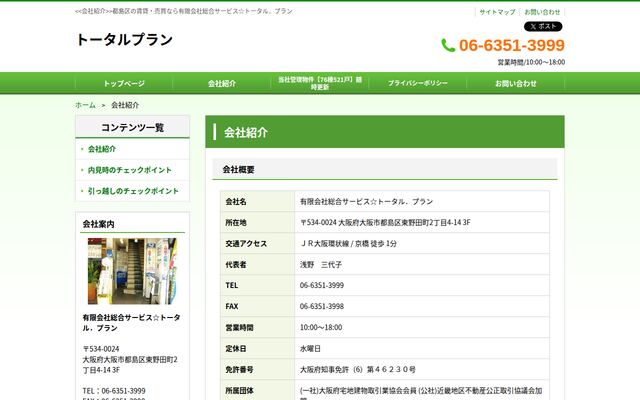Viewport: 640px width, 400px height.
Task: Click the 会社紹介 breadcrumb current page text
Action: (125, 105)
